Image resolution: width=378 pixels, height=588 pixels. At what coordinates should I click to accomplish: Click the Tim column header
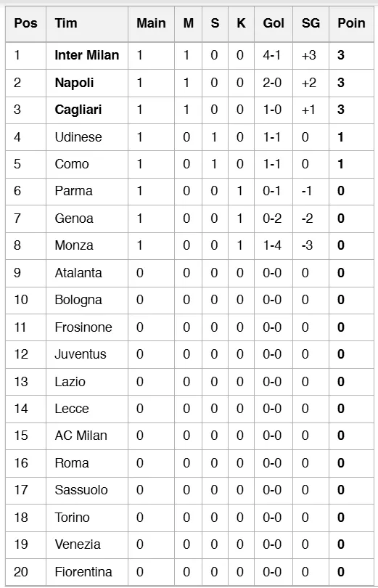[x=66, y=23]
